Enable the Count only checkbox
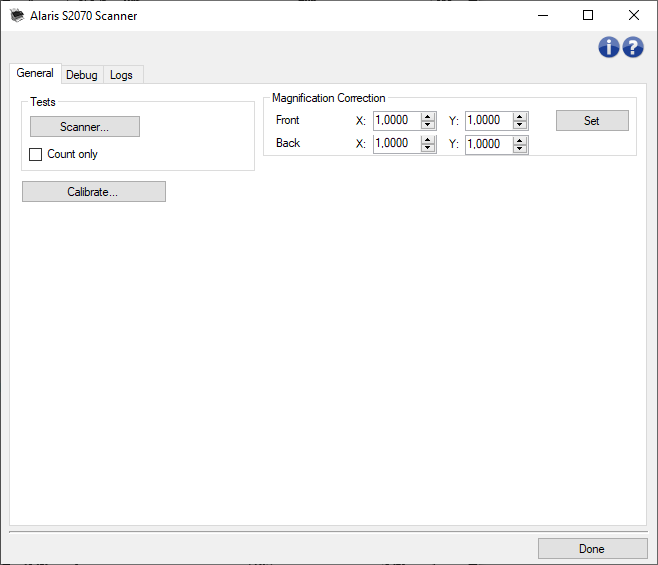Screen dimensions: 658x565 tap(36, 154)
